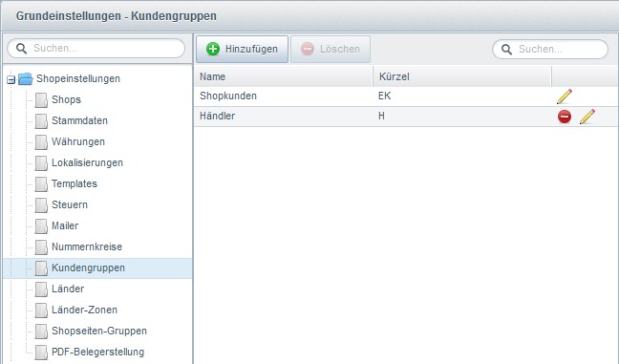Click the Löschen button
This screenshot has height=364, width=619.
(x=331, y=49)
